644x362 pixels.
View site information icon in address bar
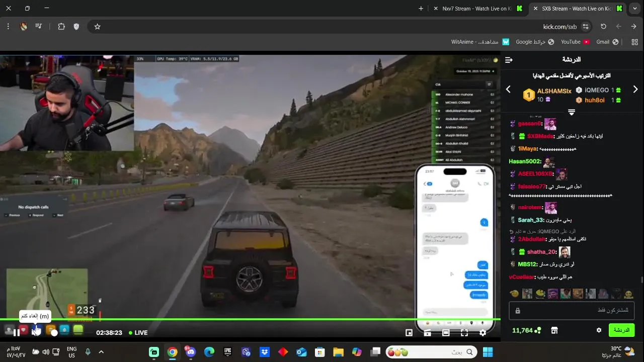(585, 27)
